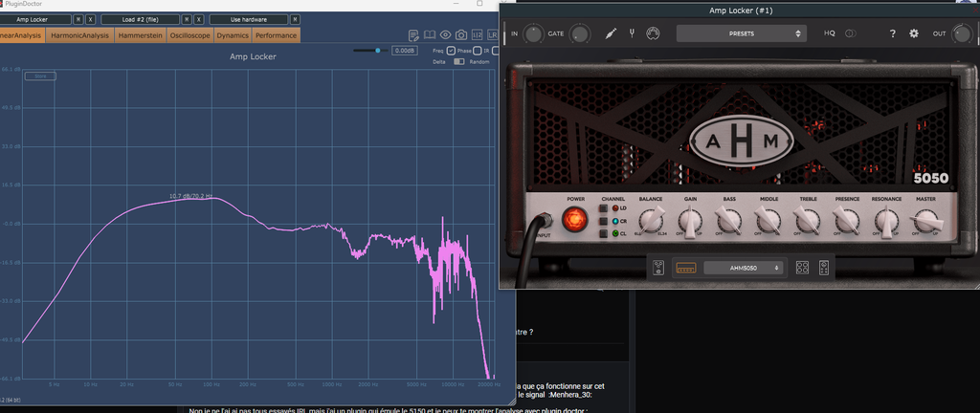
Task: Open the manual book icon in PluginDoctor
Action: click(430, 35)
